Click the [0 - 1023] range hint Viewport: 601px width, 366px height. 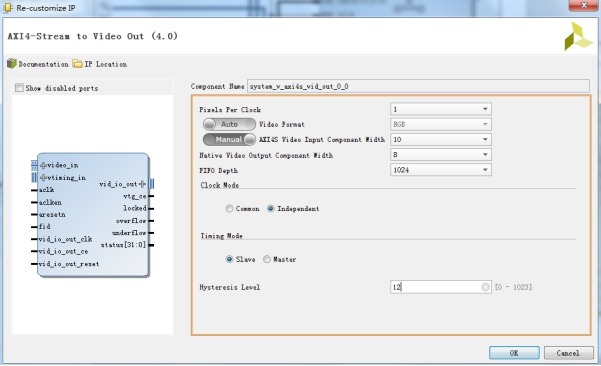coord(514,287)
